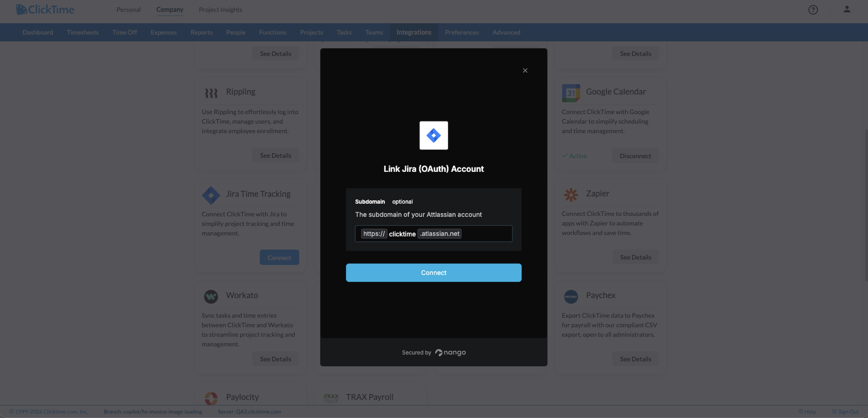Click the Help link in footer
Image resolution: width=868 pixels, height=418 pixels.
coord(807,412)
